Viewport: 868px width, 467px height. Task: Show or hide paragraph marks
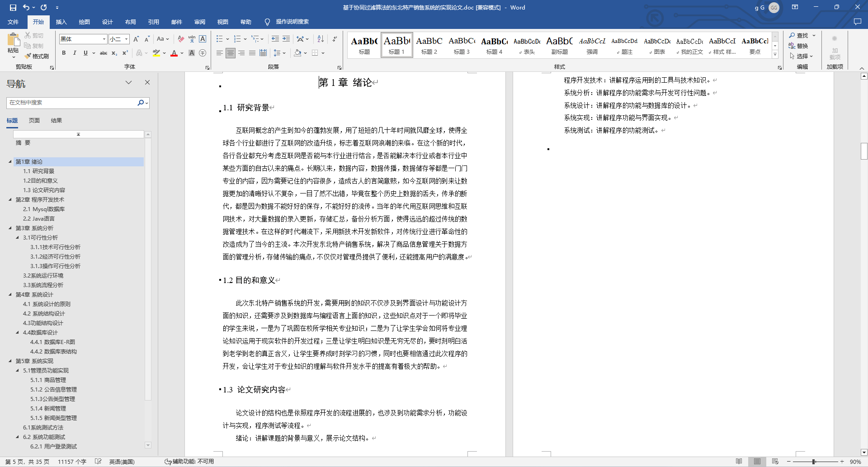click(335, 39)
